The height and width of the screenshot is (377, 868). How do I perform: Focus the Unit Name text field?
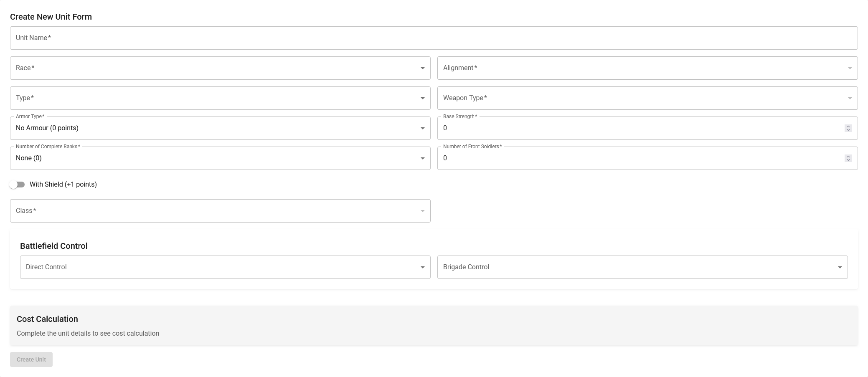point(434,38)
